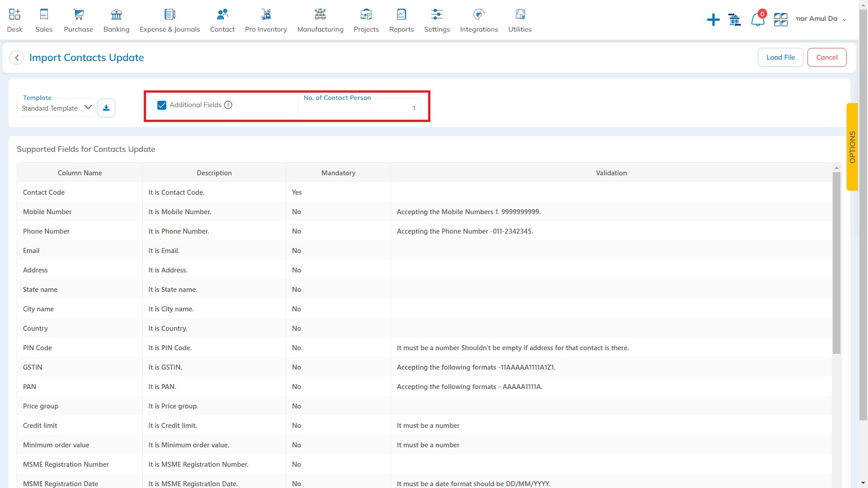Click the Phone Number validation text

coord(465,231)
